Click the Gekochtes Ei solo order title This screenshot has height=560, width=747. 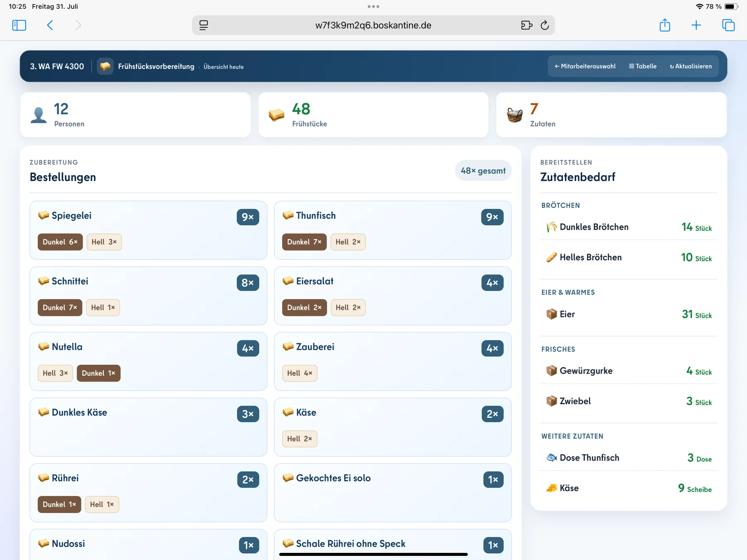pyautogui.click(x=333, y=478)
